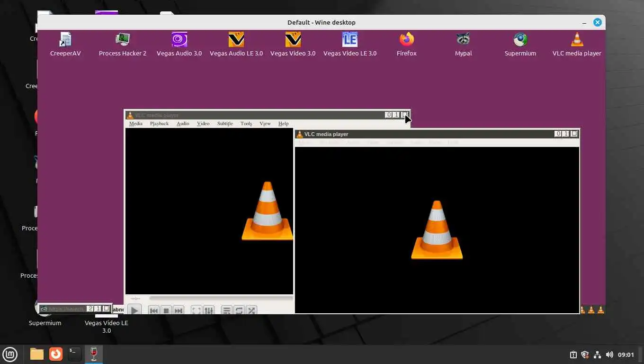Open the security shield tray icon
This screenshot has width=644, height=364.
tap(585, 355)
